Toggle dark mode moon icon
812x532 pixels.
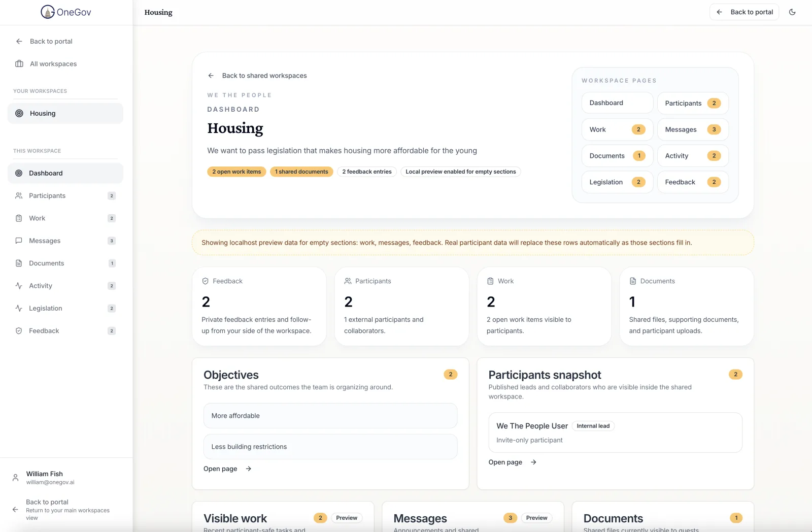(792, 12)
